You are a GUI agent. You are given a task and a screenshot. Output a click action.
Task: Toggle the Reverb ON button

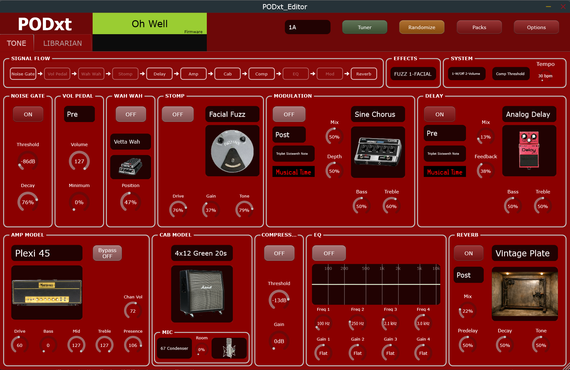click(469, 253)
